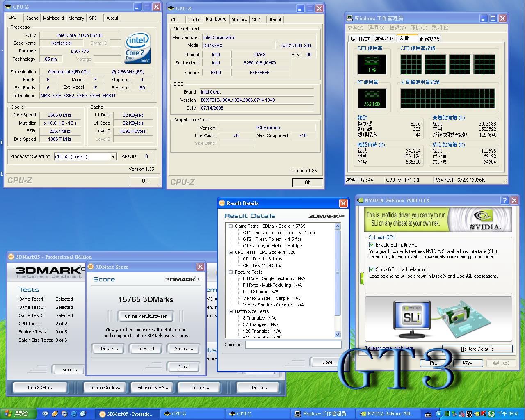Click the NVIDIA icon in GeForce 7900 GTX title bar
525x420 pixels.
[x=360, y=200]
